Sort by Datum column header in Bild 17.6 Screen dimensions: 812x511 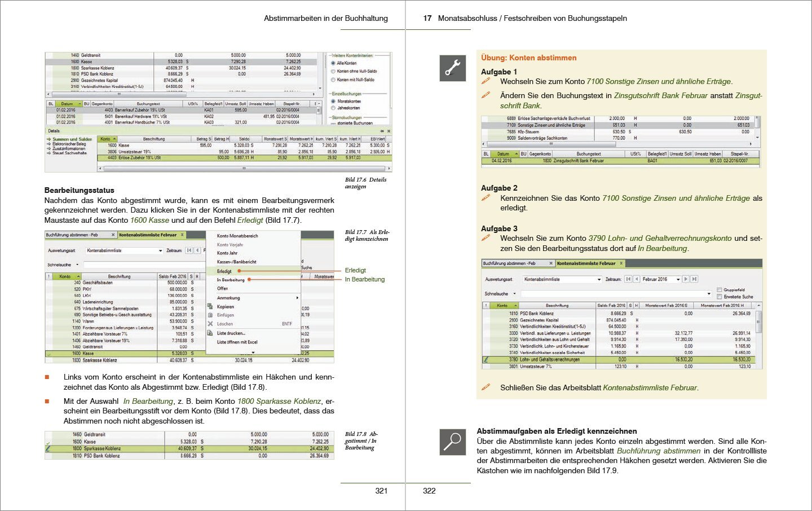click(x=68, y=104)
